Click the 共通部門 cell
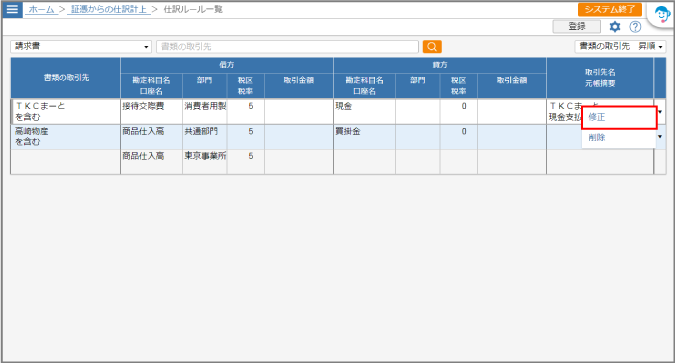Viewport: 675px width, 363px height. 205,137
